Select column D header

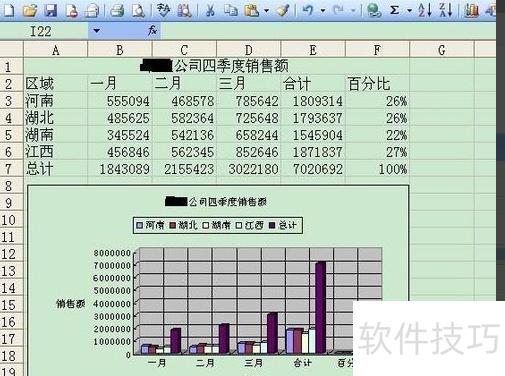[249, 50]
